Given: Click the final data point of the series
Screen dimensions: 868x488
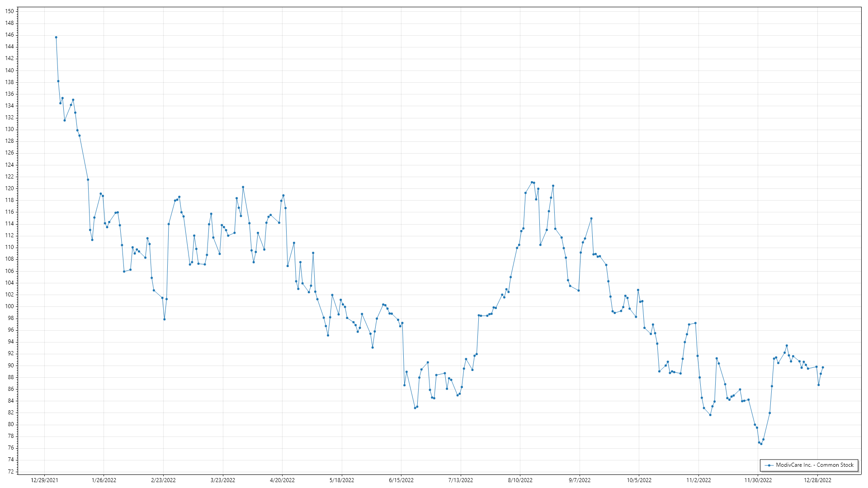Looking at the screenshot, I should click(x=823, y=367).
